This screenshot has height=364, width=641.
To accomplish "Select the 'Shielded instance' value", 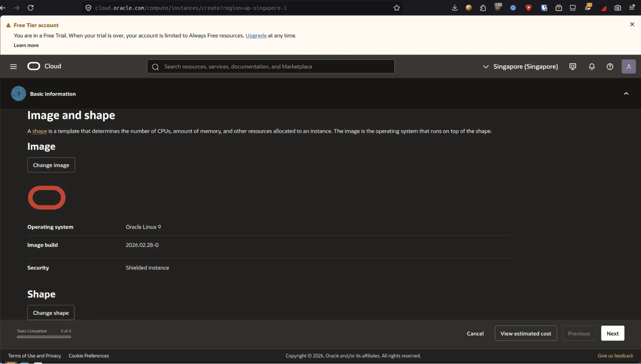I will pos(147,268).
